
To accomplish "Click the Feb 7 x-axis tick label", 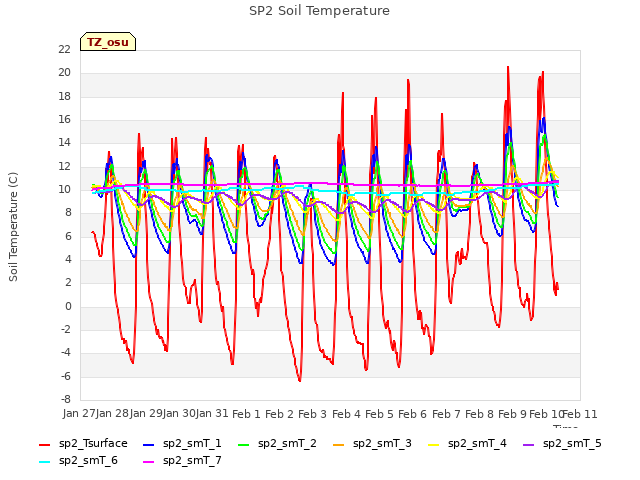I will [x=446, y=414].
